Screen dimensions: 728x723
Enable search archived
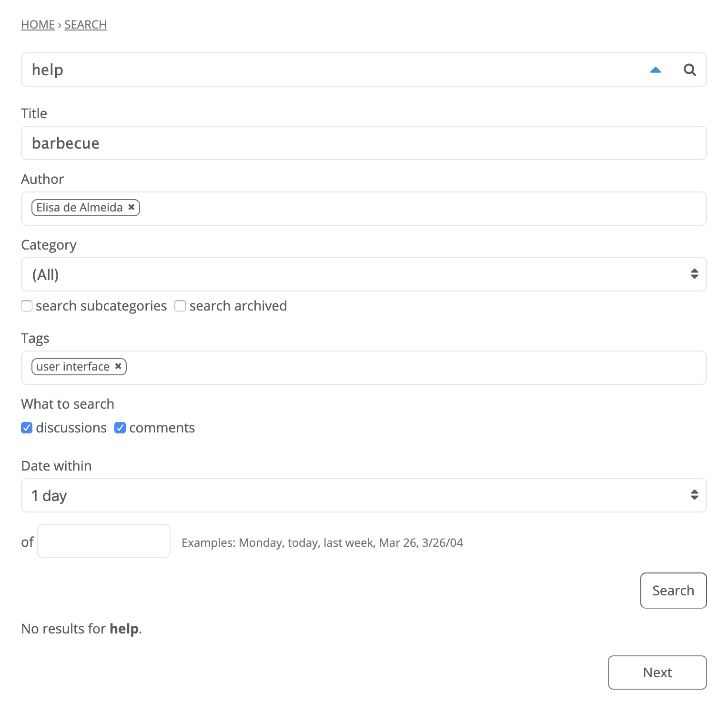pos(180,306)
